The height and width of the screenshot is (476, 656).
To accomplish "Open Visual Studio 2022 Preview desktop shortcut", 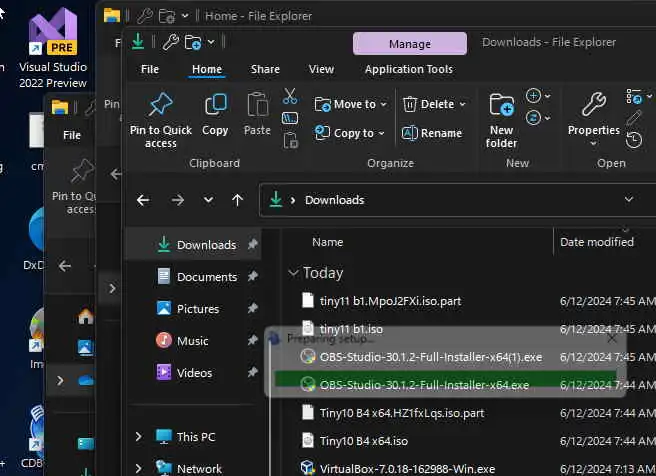I will click(53, 47).
